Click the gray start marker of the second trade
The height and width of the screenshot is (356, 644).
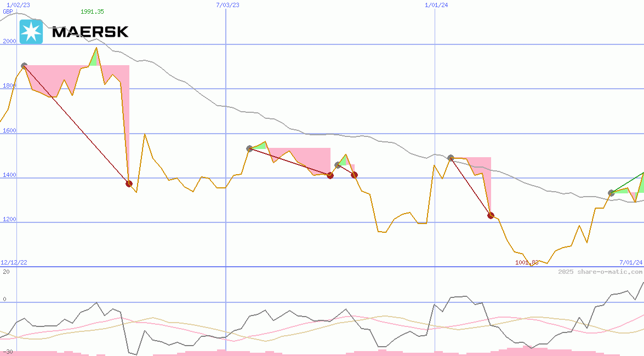coord(249,148)
